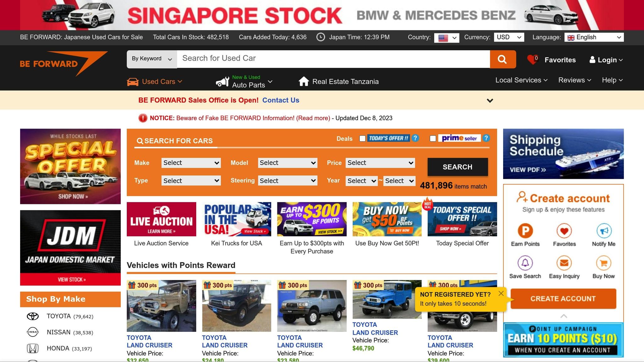The height and width of the screenshot is (362, 644).
Task: Open the Local Services menu
Action: pos(521,80)
